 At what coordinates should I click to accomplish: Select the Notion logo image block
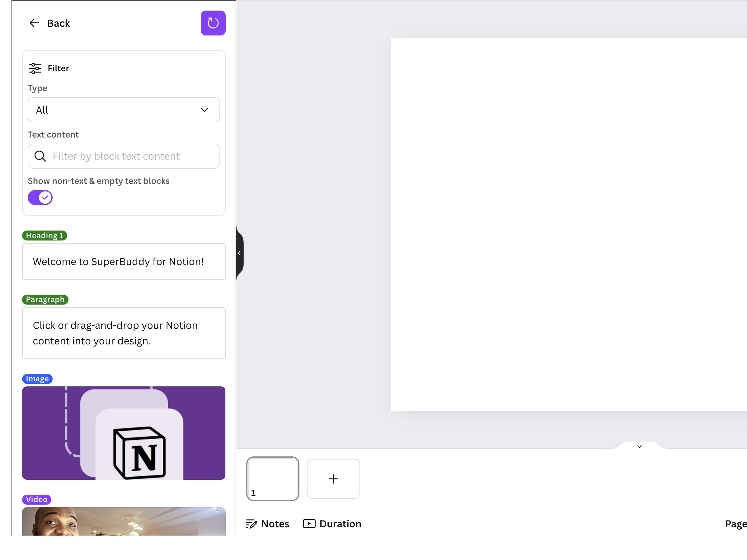coord(124,433)
